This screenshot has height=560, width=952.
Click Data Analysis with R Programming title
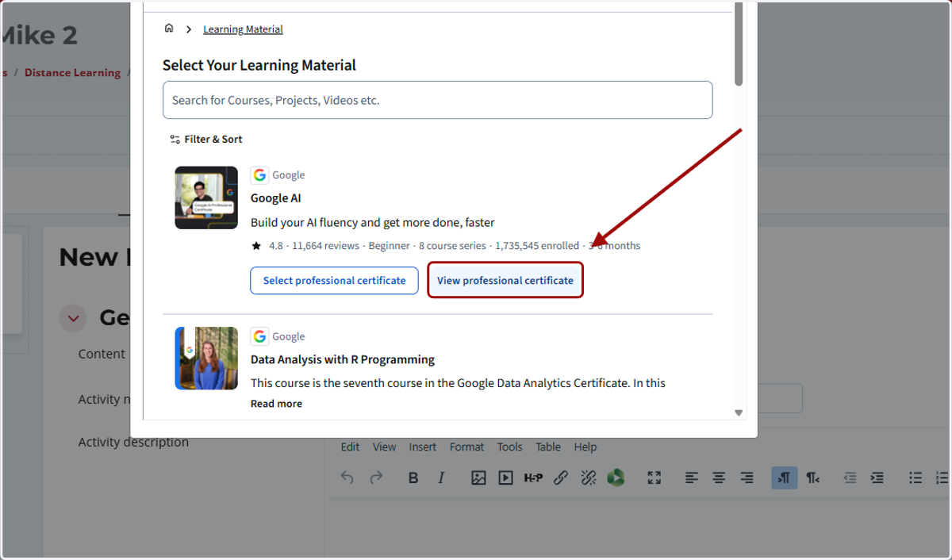pos(343,359)
